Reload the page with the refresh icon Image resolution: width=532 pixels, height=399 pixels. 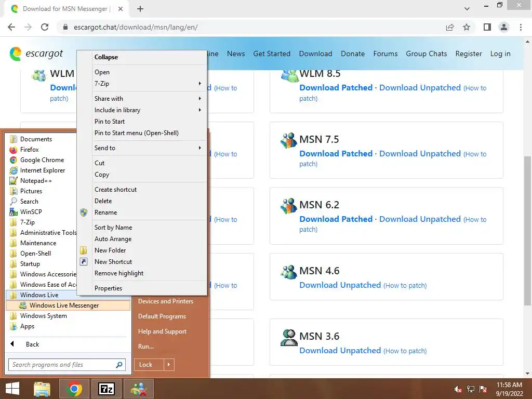pyautogui.click(x=45, y=27)
